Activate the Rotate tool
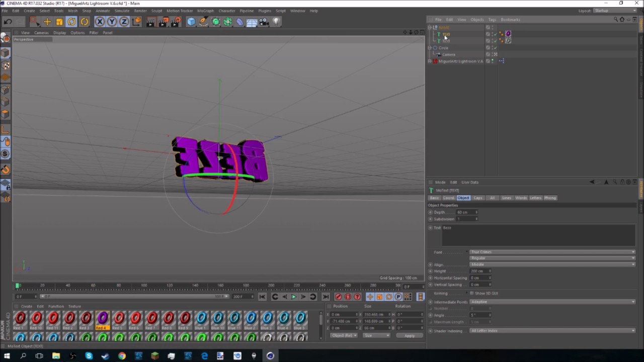644x362 pixels. coord(71,22)
